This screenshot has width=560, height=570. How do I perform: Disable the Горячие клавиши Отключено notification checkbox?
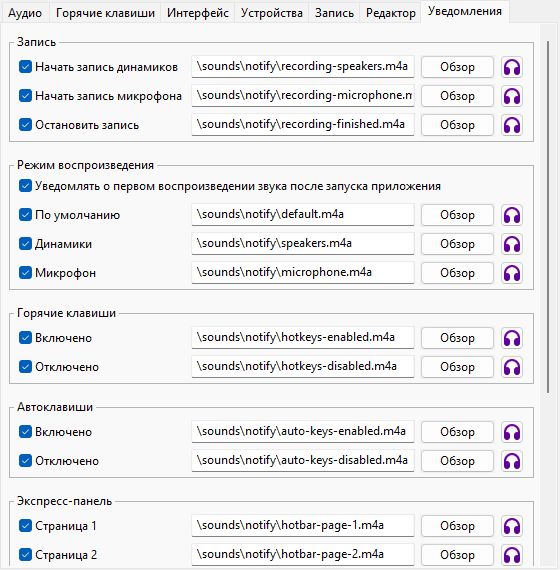(25, 366)
